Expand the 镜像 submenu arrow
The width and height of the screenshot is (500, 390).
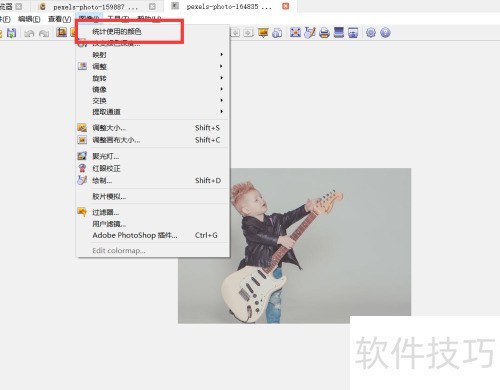221,89
